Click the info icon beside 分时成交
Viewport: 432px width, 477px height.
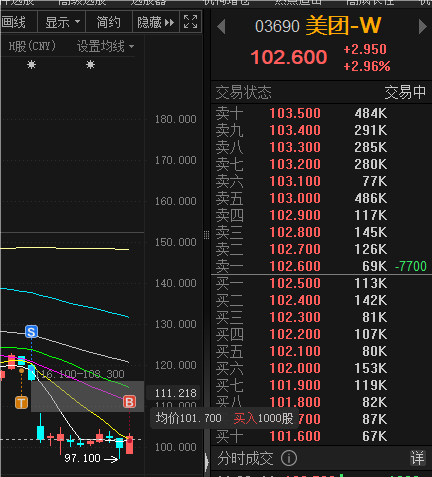(x=289, y=458)
